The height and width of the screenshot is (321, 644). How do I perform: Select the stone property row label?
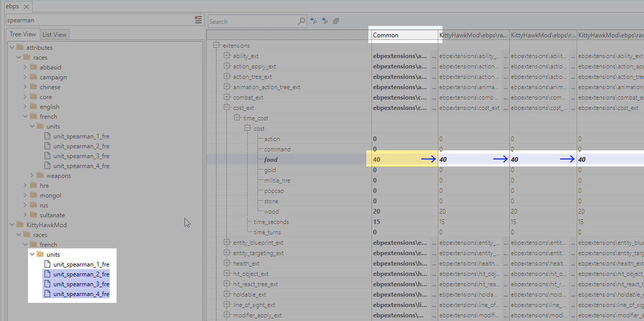tap(271, 201)
